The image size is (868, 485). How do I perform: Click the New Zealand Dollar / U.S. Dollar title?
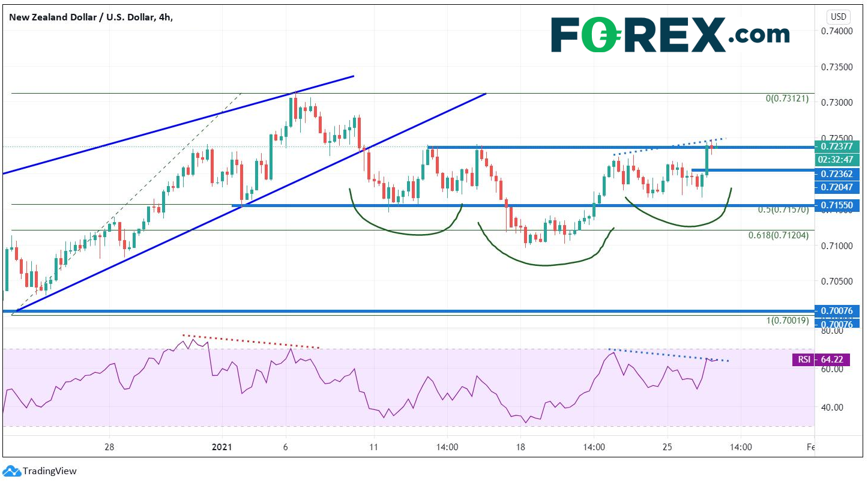point(90,17)
